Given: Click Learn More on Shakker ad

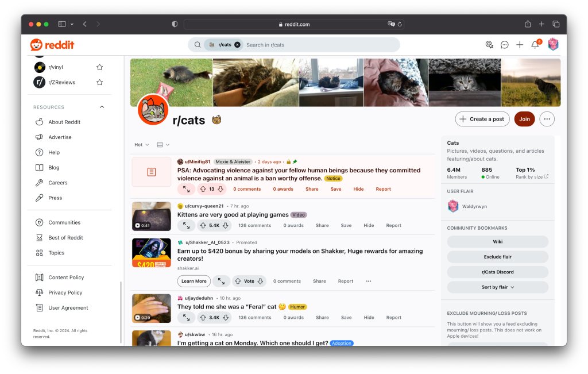Looking at the screenshot, I should click(x=194, y=281).
